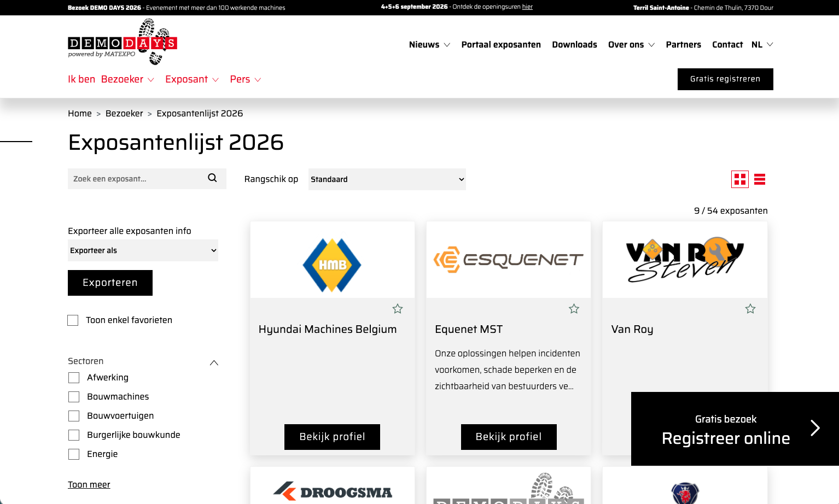The height and width of the screenshot is (504, 839).
Task: Go to Home breadcrumb
Action: 80,114
